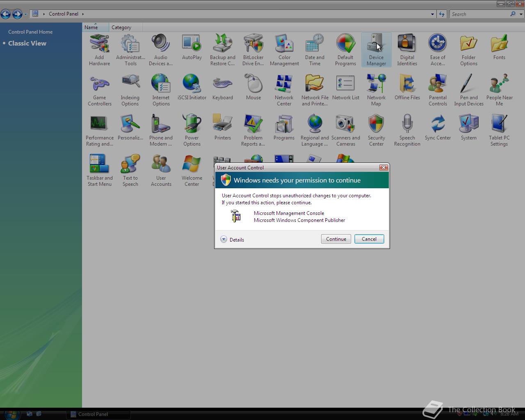Open Date and Time
Viewport: 525px width, 420px height.
point(315,50)
